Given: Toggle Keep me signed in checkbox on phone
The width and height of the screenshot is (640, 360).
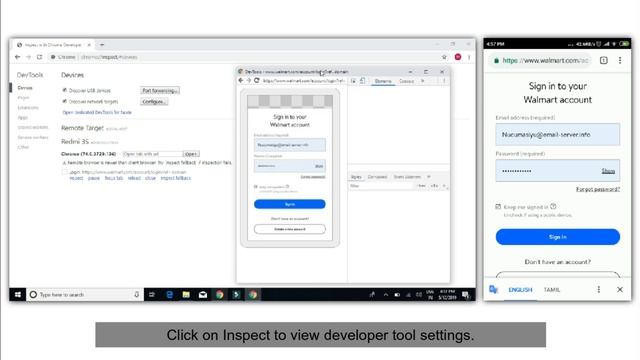Looking at the screenshot, I should point(498,207).
